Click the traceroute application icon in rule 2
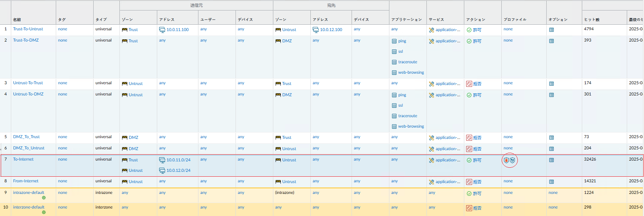This screenshot has width=644, height=216. tap(394, 62)
